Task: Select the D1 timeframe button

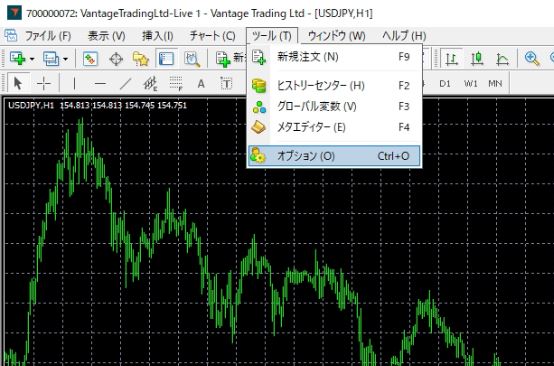Action: coord(445,84)
